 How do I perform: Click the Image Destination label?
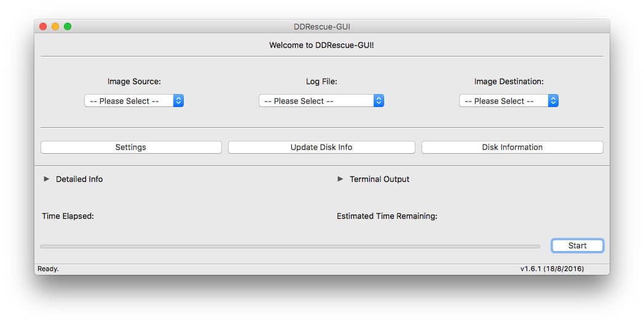point(509,81)
